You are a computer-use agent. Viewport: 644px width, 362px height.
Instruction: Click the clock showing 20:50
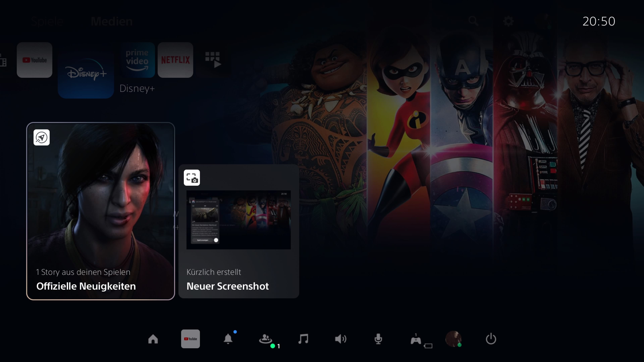point(599,21)
